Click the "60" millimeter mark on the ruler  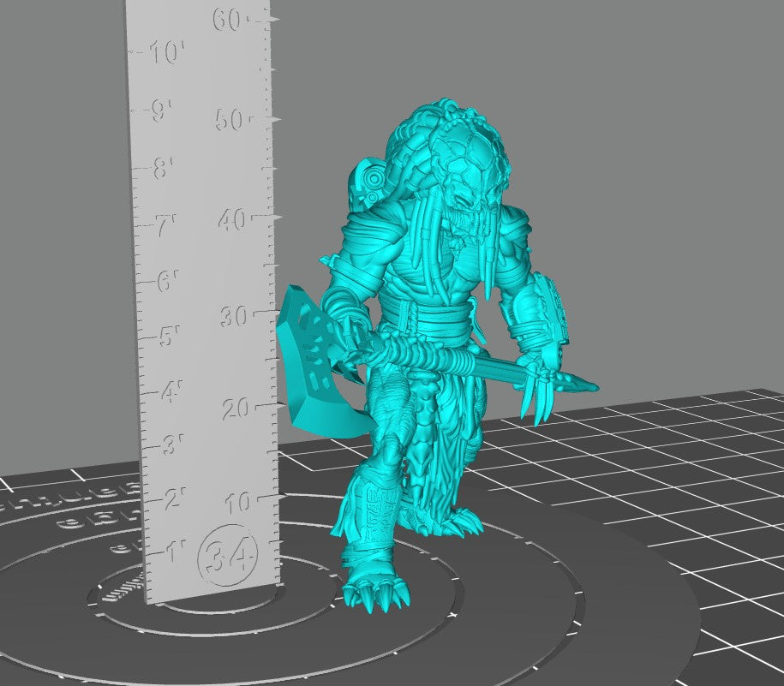coord(228,21)
